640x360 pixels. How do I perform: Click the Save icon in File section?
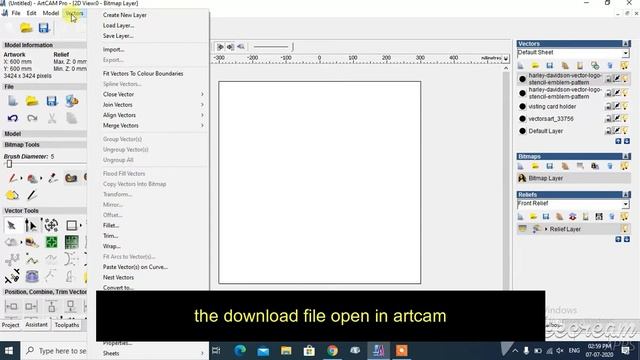[51, 101]
